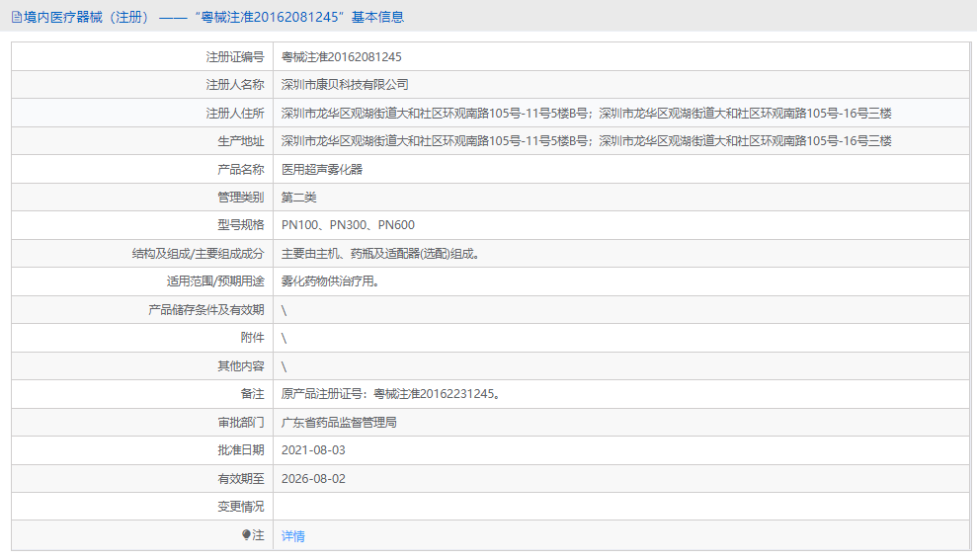Click the 批准日期 label
977x560 pixels.
(240, 450)
